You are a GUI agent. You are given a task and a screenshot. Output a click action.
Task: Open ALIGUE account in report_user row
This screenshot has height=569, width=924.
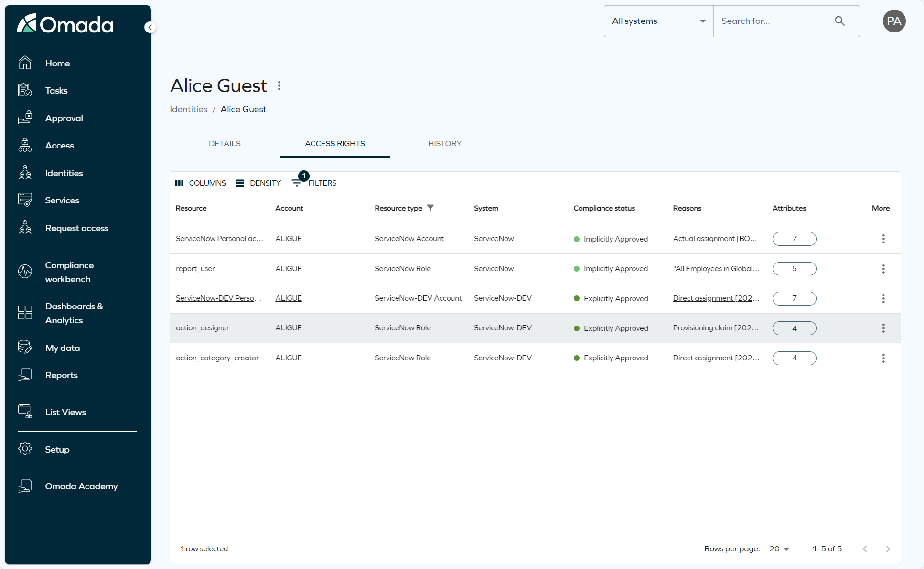pyautogui.click(x=289, y=269)
